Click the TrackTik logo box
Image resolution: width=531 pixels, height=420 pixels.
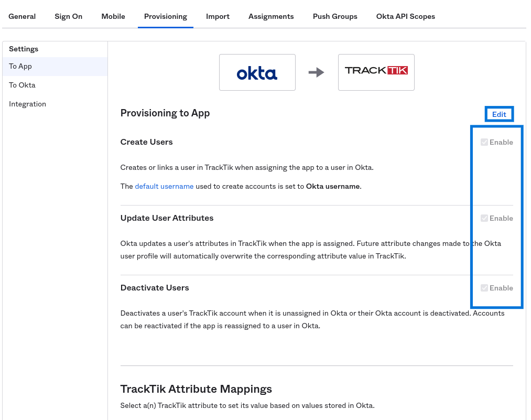click(376, 72)
